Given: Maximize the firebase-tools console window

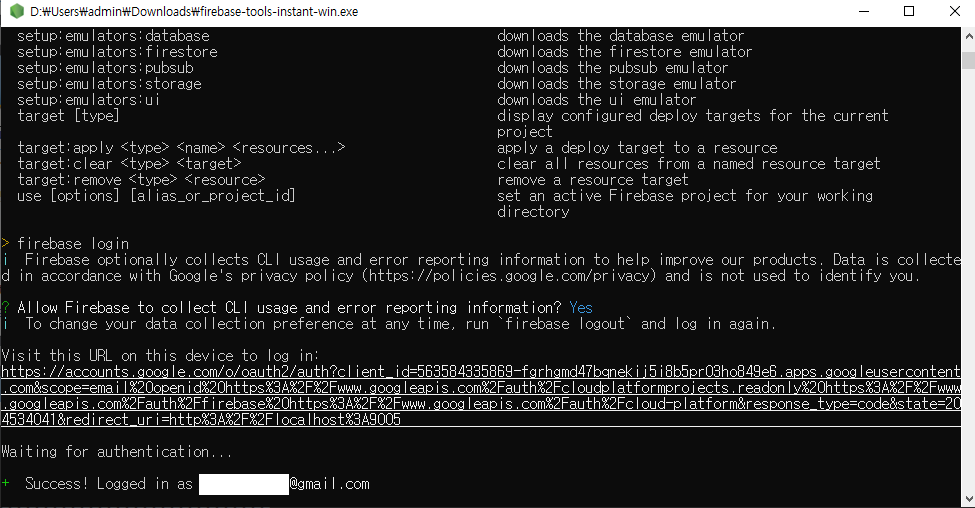Looking at the screenshot, I should click(x=908, y=11).
